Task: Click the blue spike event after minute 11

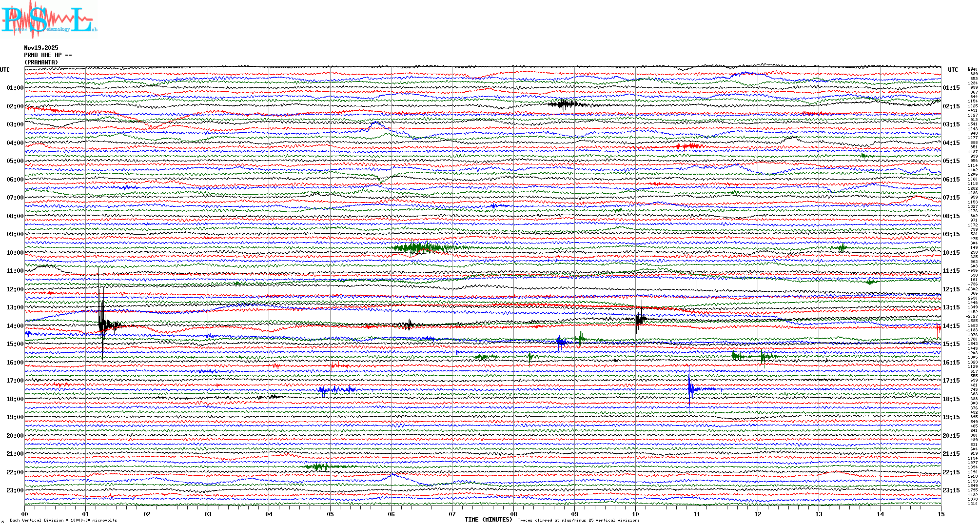Action: 689,388
